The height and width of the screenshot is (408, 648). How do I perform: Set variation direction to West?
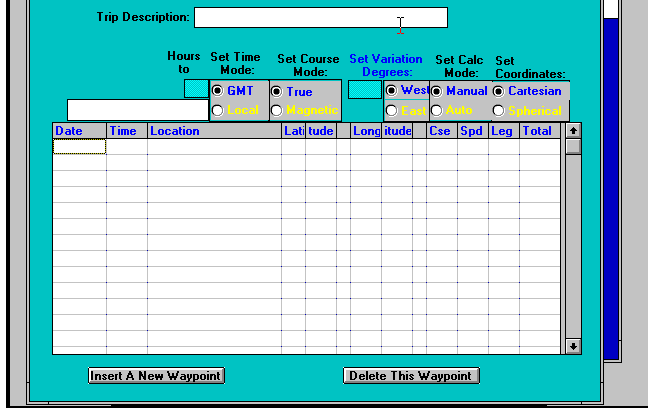point(392,90)
